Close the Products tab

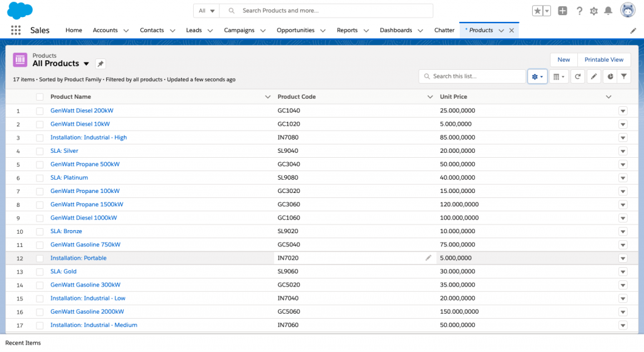pyautogui.click(x=512, y=30)
